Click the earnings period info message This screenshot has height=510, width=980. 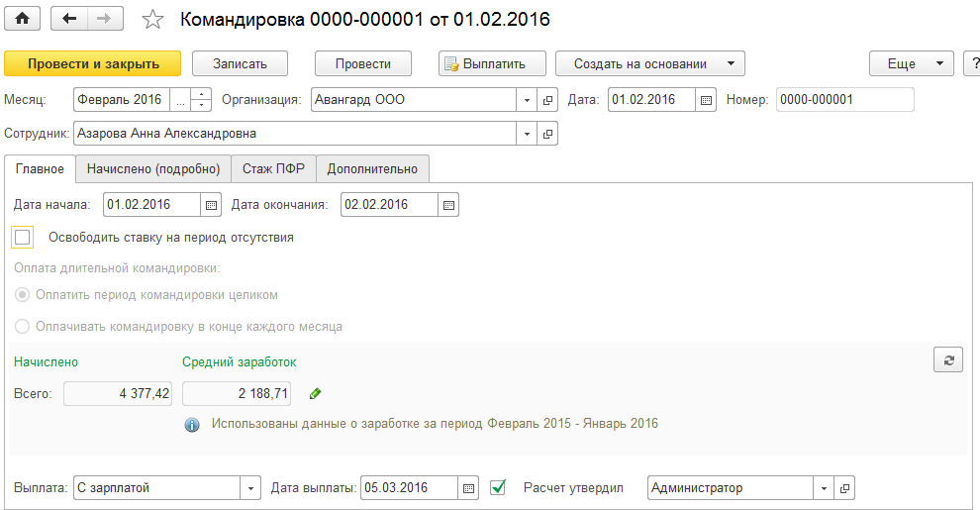point(435,424)
